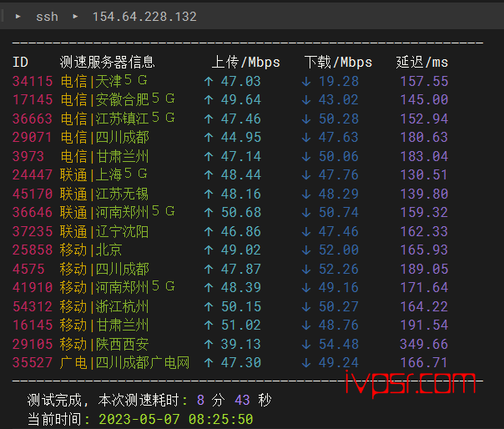Click download value 50.74
The image size is (504, 429).
point(339,212)
